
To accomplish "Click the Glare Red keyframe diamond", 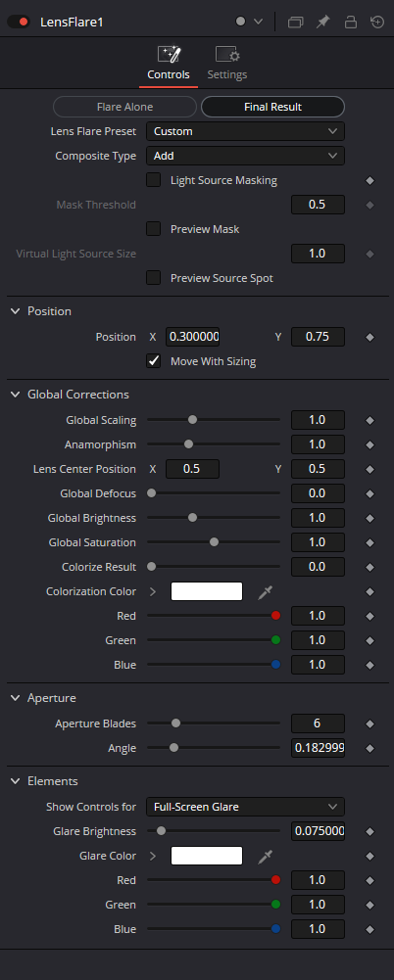I will [369, 880].
